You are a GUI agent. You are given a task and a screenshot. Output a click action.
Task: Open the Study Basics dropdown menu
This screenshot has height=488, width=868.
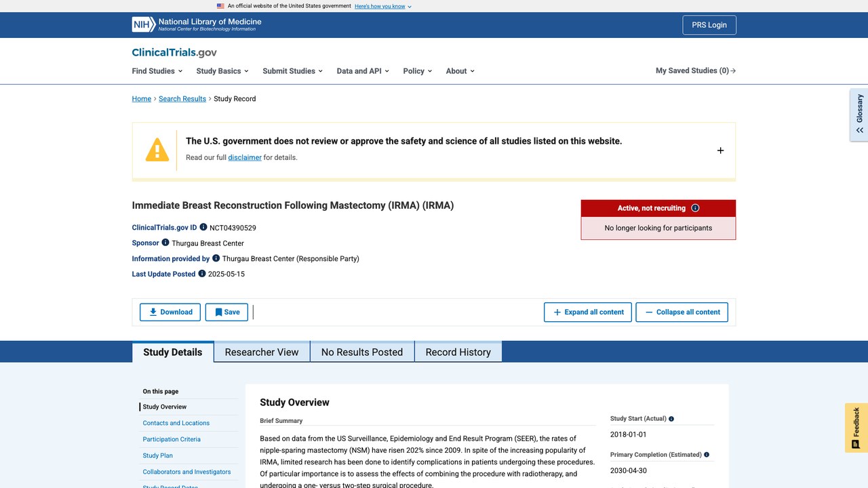(x=222, y=70)
